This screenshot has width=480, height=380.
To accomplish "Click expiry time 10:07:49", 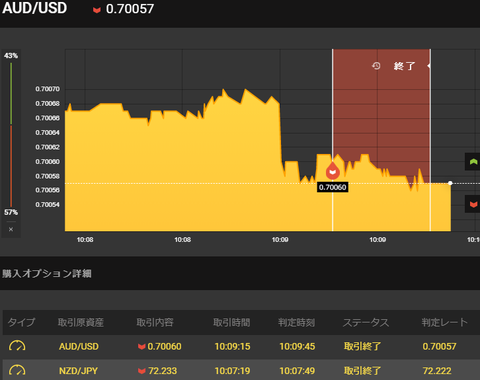I will pyautogui.click(x=297, y=371).
